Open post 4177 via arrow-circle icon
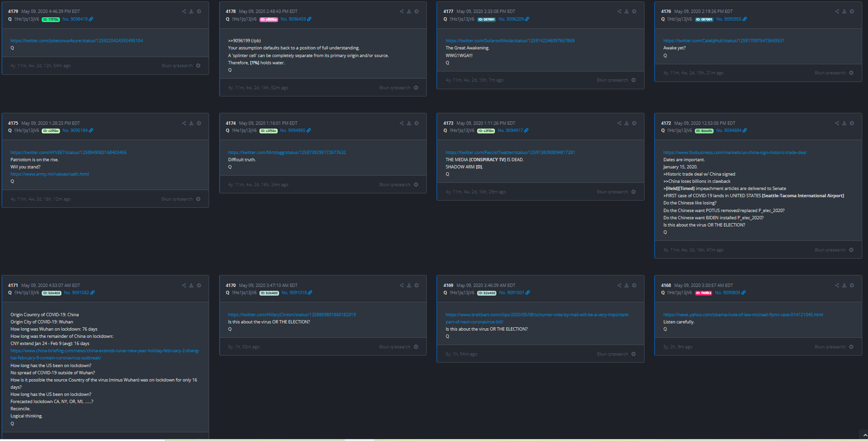 point(634,12)
